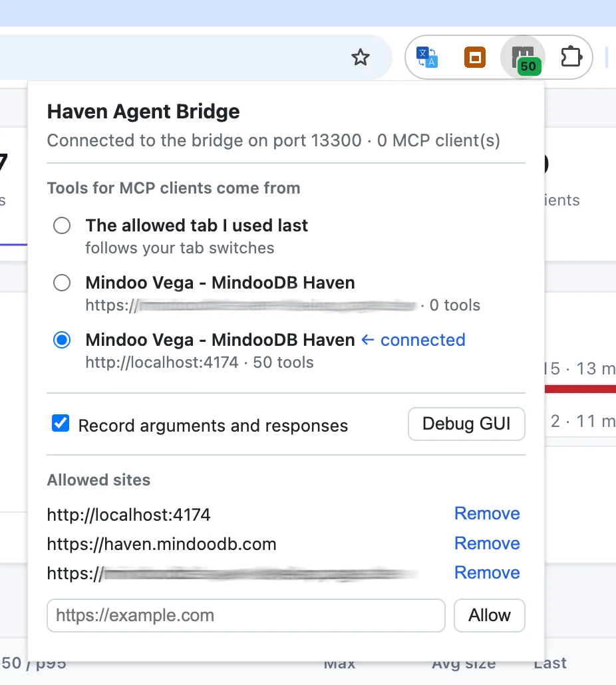Click the Allow button
The width and height of the screenshot is (616, 685).
(490, 615)
